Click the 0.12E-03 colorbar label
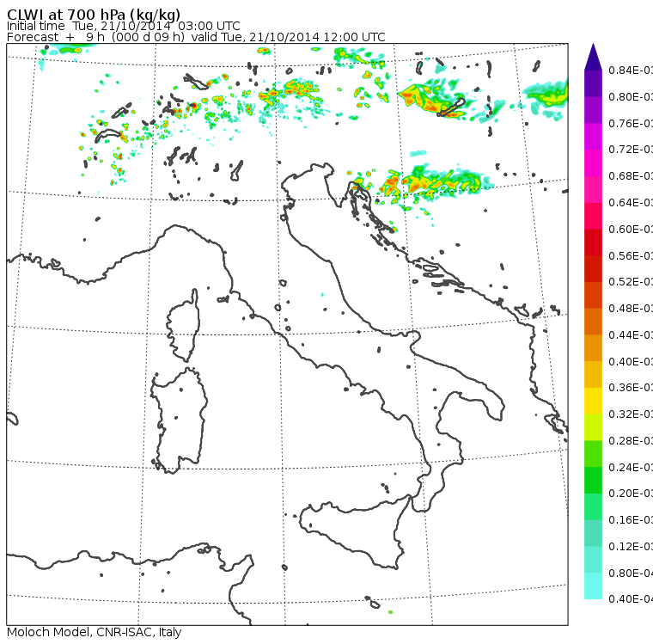653x644 pixels. pos(630,547)
